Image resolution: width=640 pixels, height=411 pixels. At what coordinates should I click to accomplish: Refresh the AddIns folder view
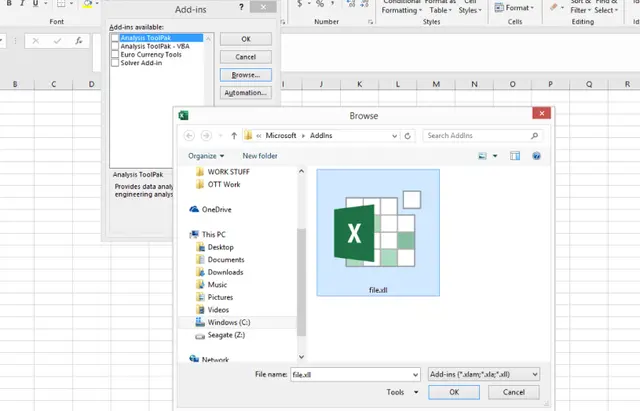tap(407, 136)
